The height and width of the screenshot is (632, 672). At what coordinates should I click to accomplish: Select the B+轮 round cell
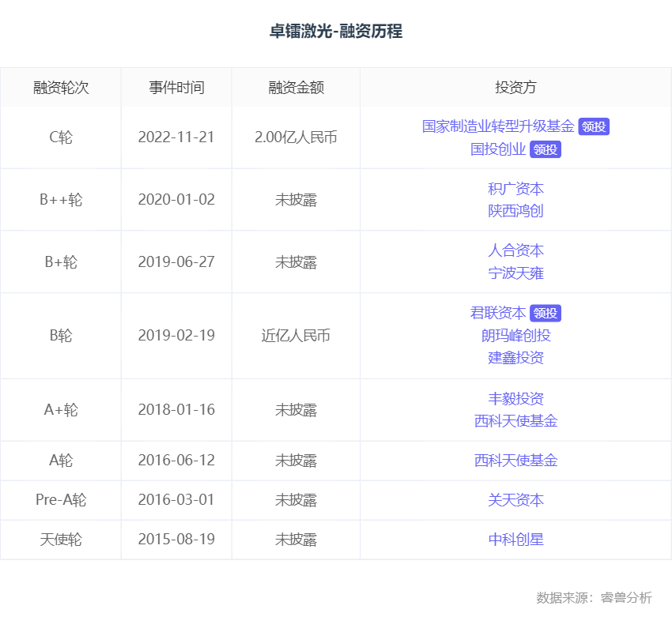pos(61,261)
